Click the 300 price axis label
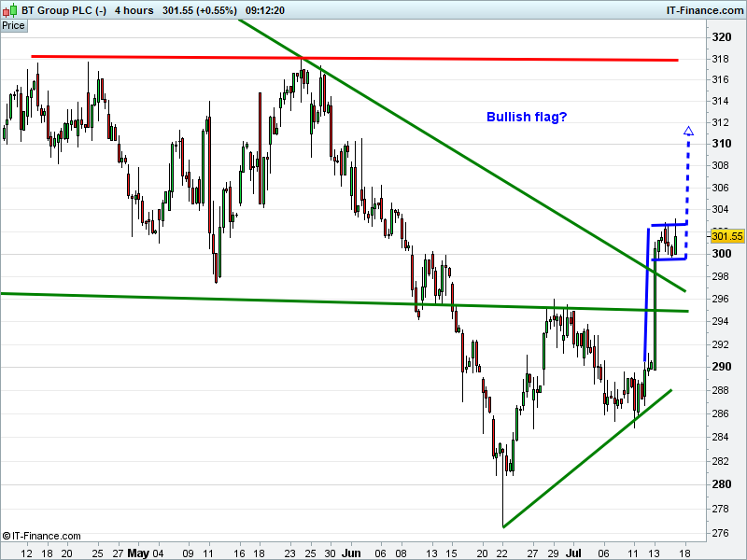The width and height of the screenshot is (747, 560). pyautogui.click(x=721, y=253)
